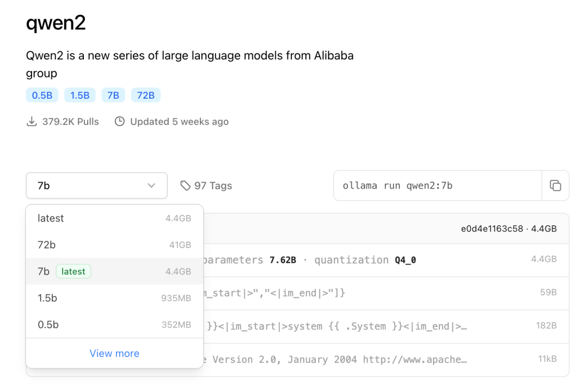Screen dimensions: 588x388
Task: Select the 0.5b model option
Action: click(x=115, y=325)
